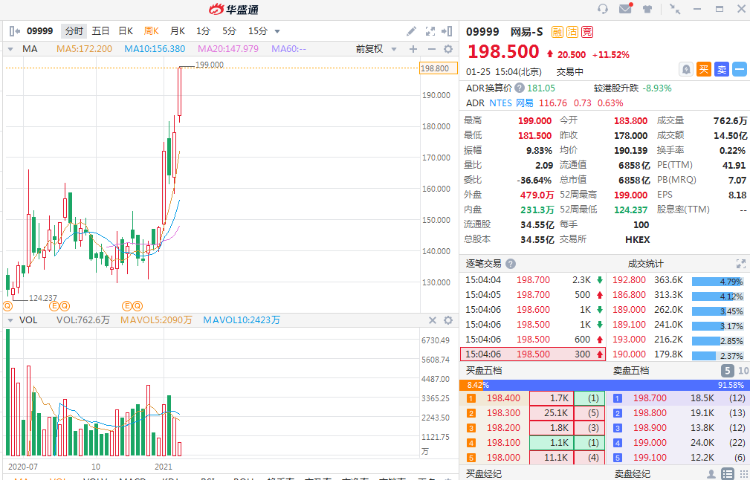Click the 8.42% buy ratio bar

tap(471, 385)
